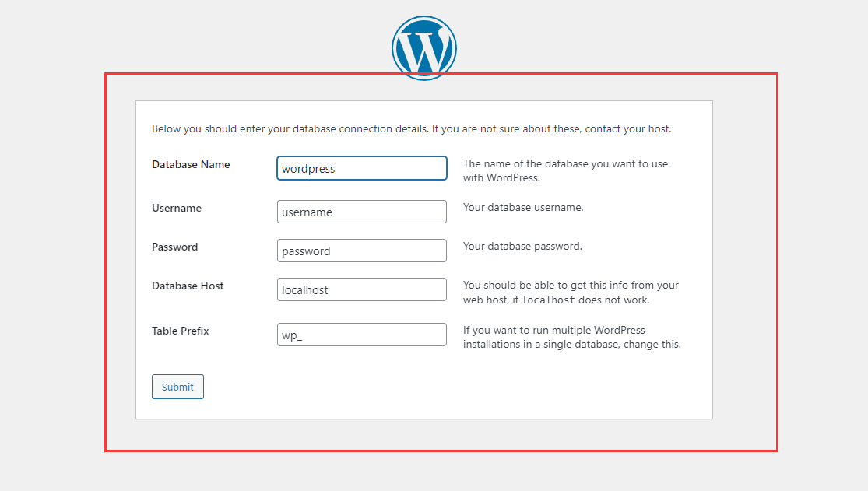Select the Password input field
Viewport: 868px width, 491px height.
point(361,251)
